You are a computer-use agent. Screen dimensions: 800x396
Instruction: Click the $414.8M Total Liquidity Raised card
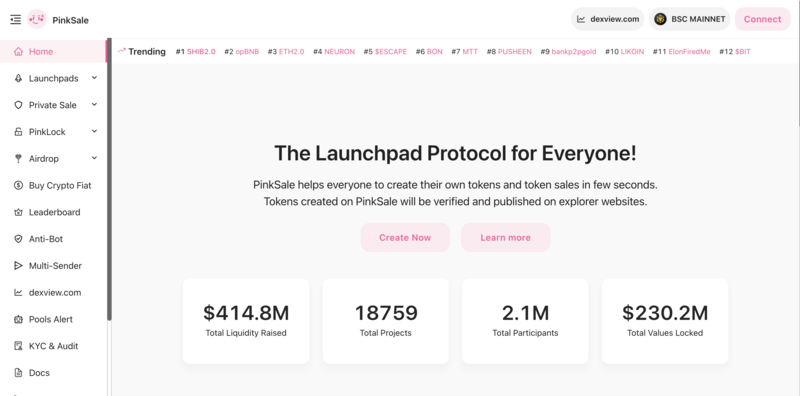[246, 321]
